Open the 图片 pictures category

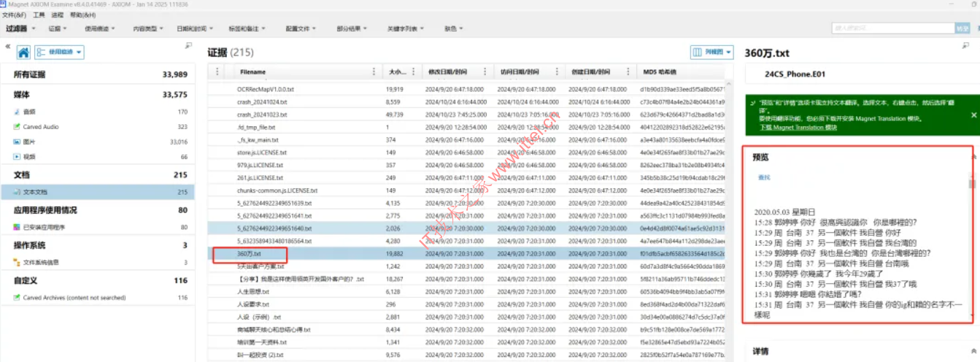click(29, 142)
